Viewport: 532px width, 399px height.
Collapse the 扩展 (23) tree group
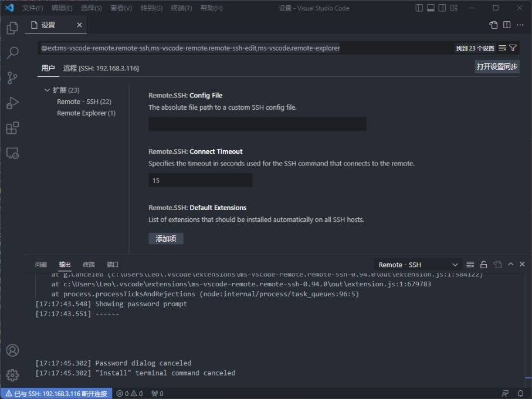coord(47,90)
